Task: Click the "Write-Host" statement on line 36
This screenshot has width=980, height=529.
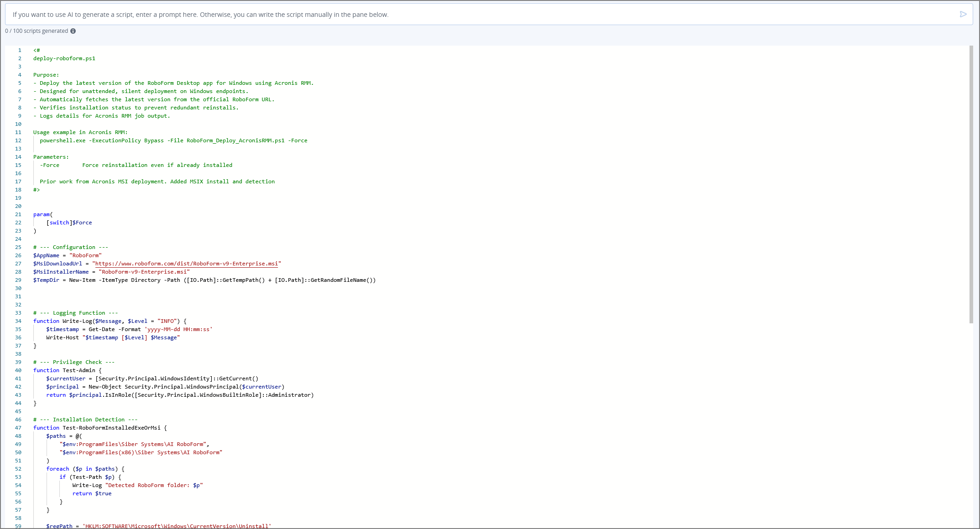Action: point(113,337)
